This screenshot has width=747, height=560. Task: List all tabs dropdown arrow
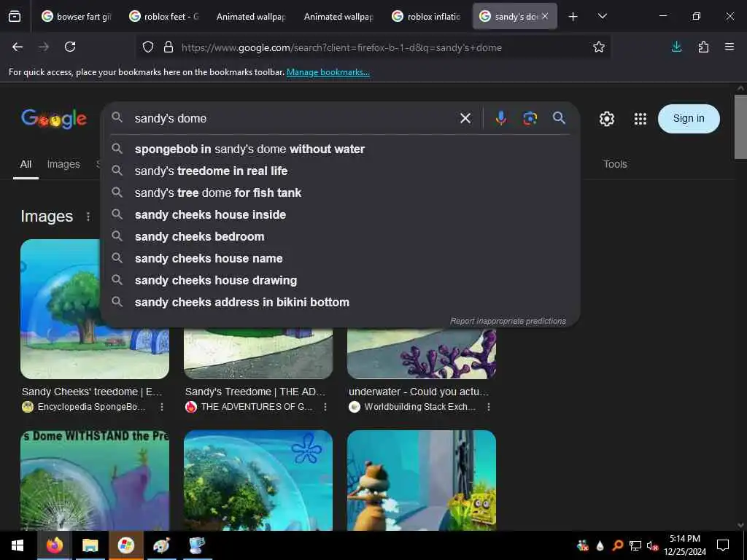click(x=602, y=16)
